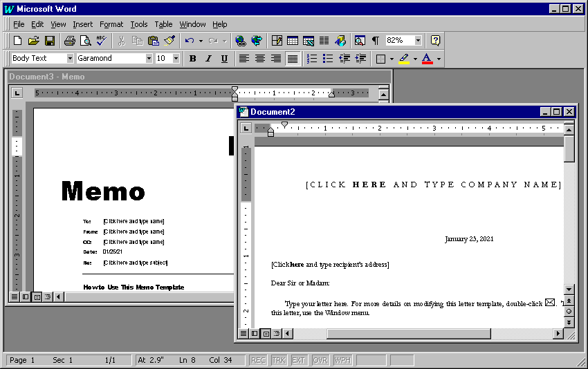Align text right
Viewport: 588px width, 369px height.
click(x=277, y=59)
